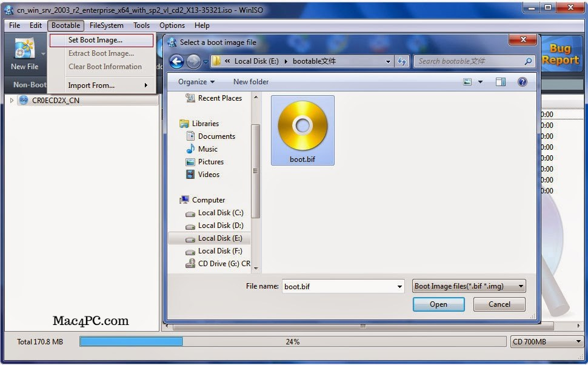Click the disc capacity progress bar
This screenshot has height=365, width=588.
coord(293,341)
